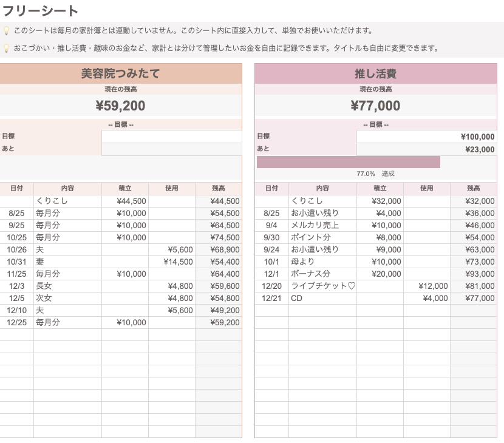Select the ¥8,000 積立 cell

pos(380,237)
